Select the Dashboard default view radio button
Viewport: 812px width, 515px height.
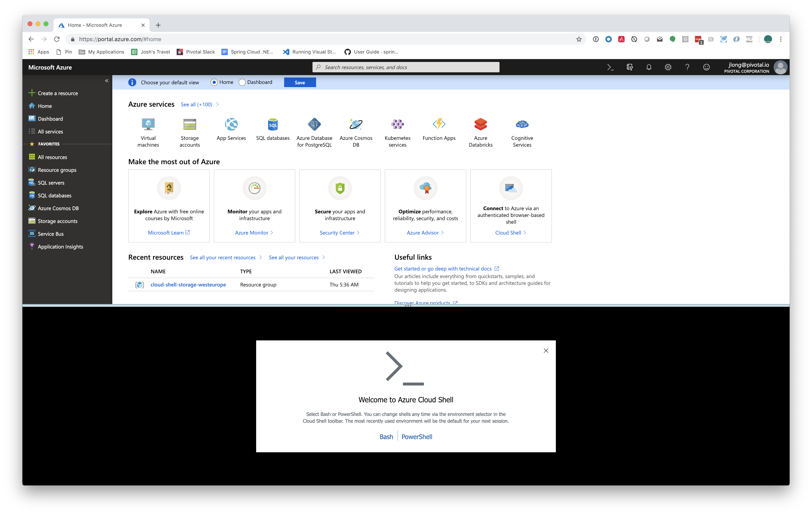tap(242, 82)
